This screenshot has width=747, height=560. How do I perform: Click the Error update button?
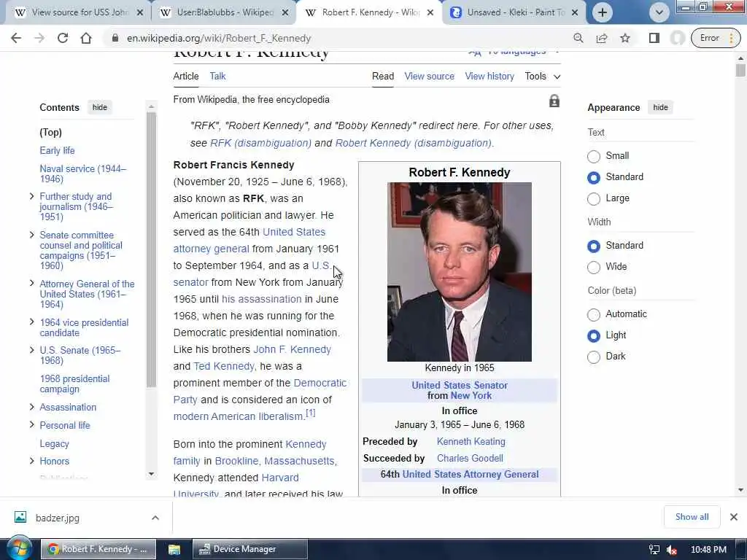pyautogui.click(x=716, y=38)
